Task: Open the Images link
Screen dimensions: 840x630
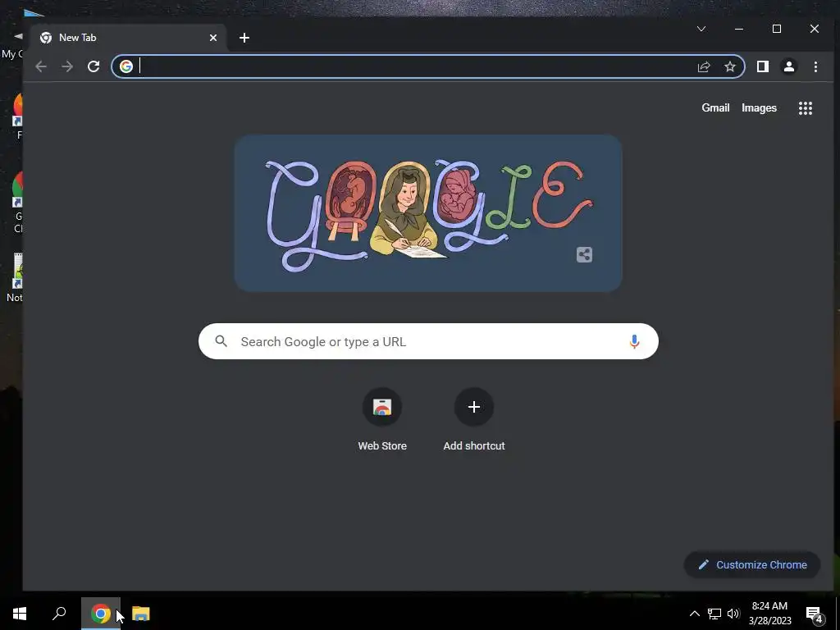Action: [759, 107]
